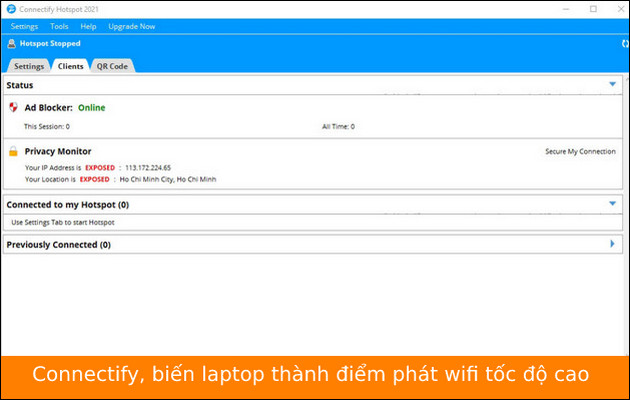Image resolution: width=630 pixels, height=400 pixels.
Task: Expand the Previously Connected section
Action: click(612, 243)
